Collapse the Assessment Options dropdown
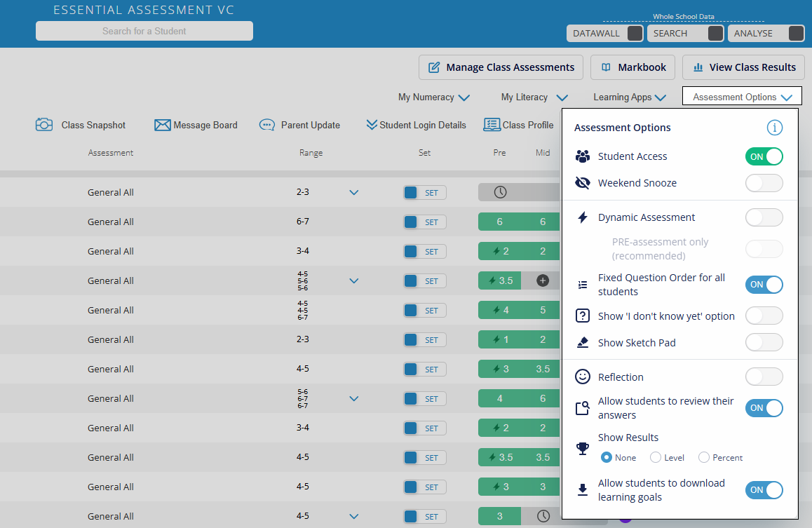The image size is (812, 528). click(742, 96)
